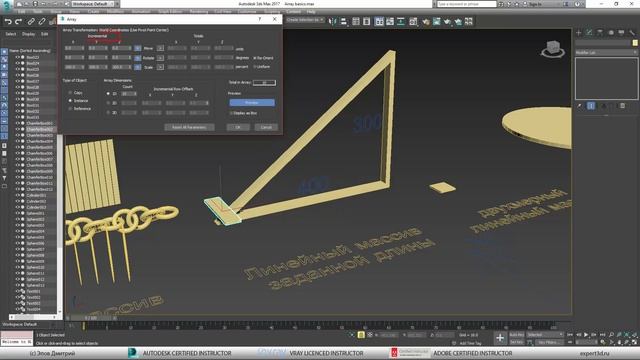Open the Create Selection Set dropdown
This screenshot has width=640, height=360.
[305, 20]
